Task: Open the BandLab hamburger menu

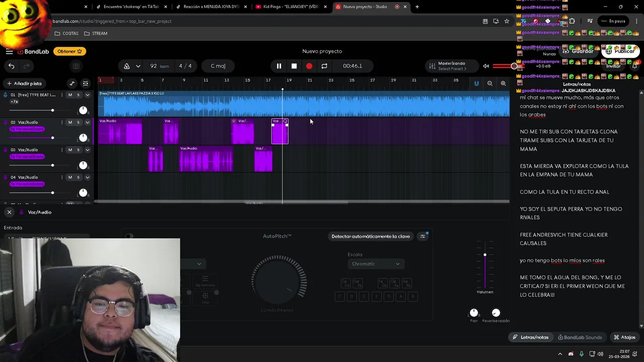Action: tap(9, 51)
